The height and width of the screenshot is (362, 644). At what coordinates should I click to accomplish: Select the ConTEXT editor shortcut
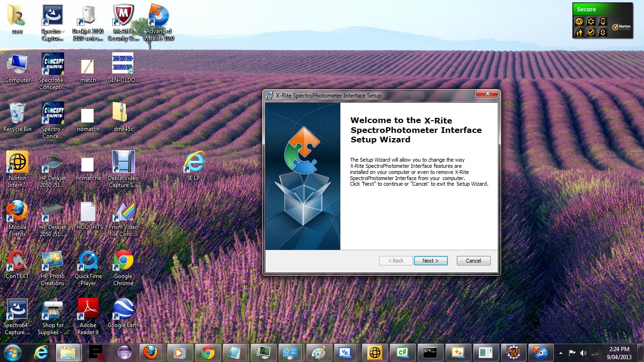(17, 264)
